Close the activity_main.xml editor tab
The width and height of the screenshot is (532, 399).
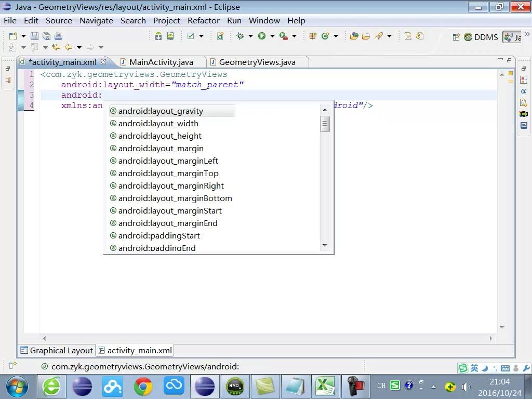[103, 62]
